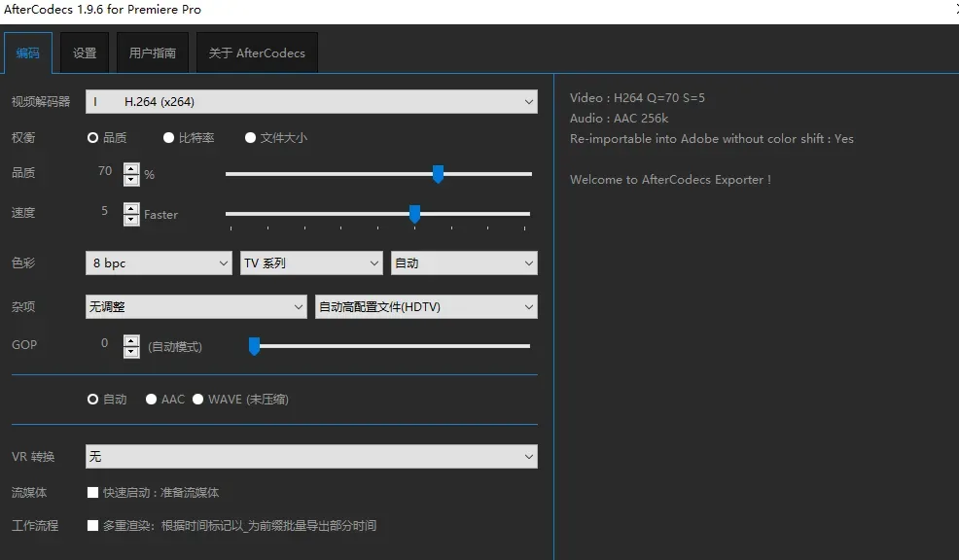This screenshot has width=959, height=560.
Task: Click the 'Audio : AAC 256k' text
Action: pos(619,118)
